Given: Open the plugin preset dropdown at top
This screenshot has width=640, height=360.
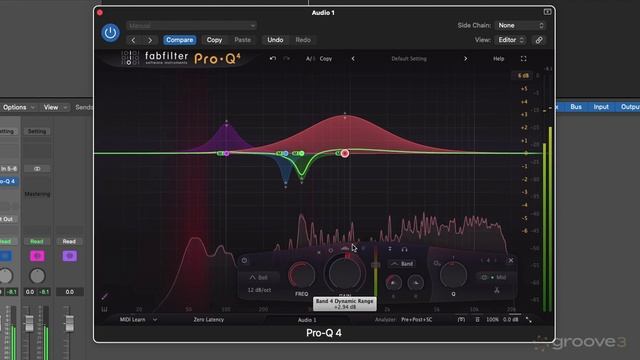Looking at the screenshot, I should [191, 26].
